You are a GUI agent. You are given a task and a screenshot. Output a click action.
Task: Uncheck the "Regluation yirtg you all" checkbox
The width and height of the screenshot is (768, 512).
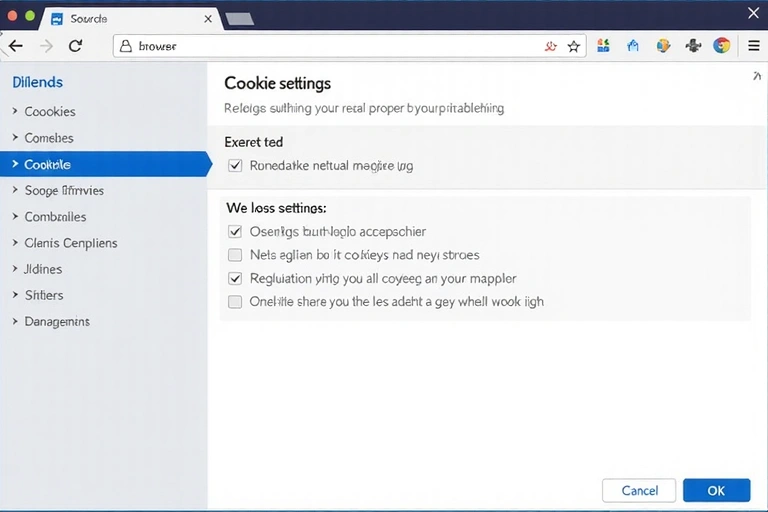(235, 279)
